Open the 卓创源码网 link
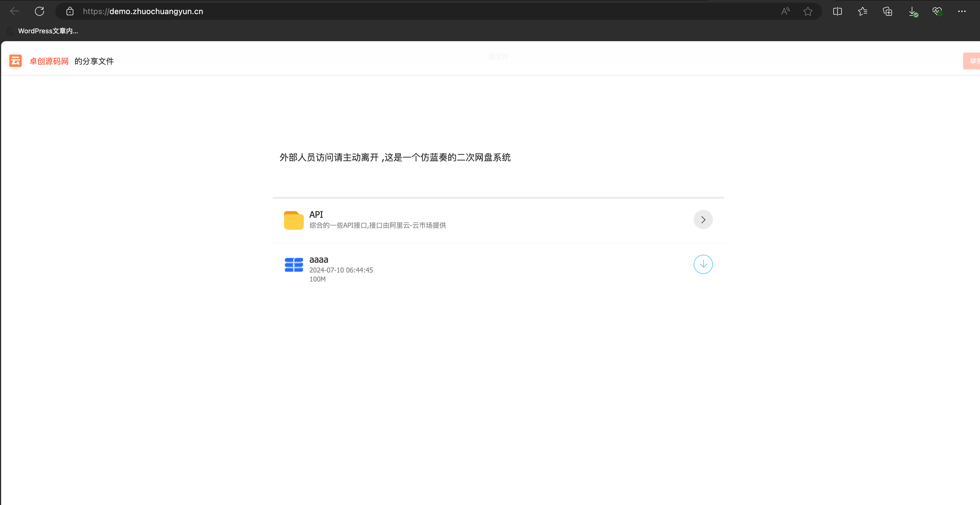Image resolution: width=980 pixels, height=505 pixels. (49, 61)
